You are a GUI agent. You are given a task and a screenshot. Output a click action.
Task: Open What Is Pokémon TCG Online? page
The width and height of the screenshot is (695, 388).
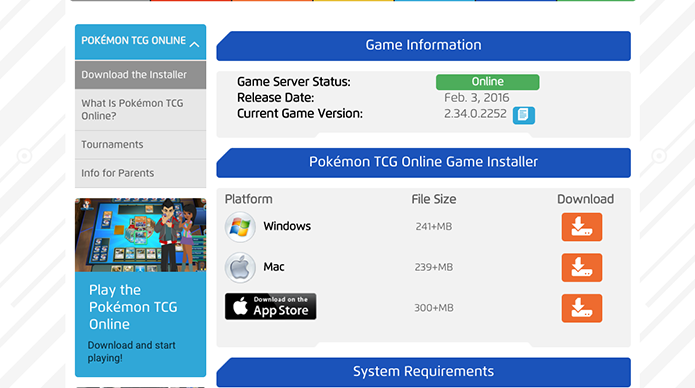[141, 110]
